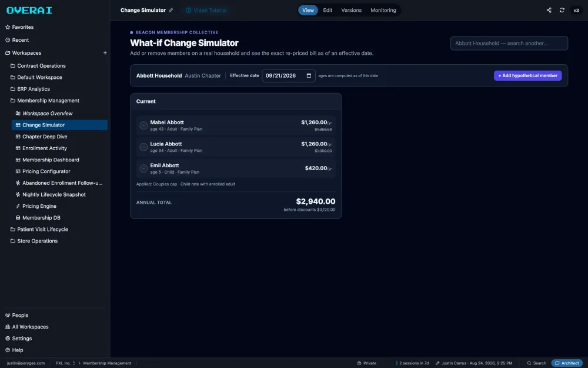Open Search in status bar

point(537,363)
